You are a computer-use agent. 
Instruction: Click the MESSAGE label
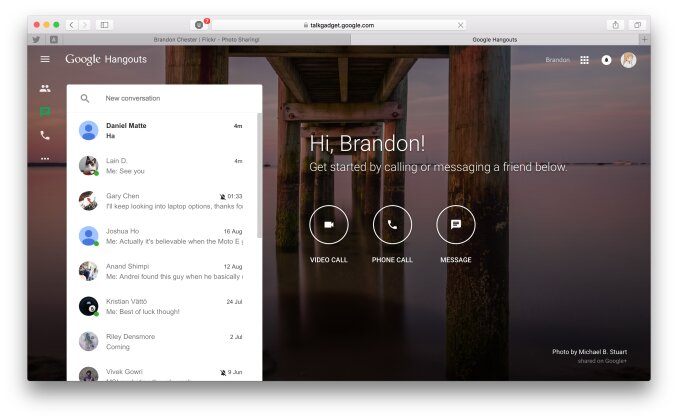(x=456, y=260)
